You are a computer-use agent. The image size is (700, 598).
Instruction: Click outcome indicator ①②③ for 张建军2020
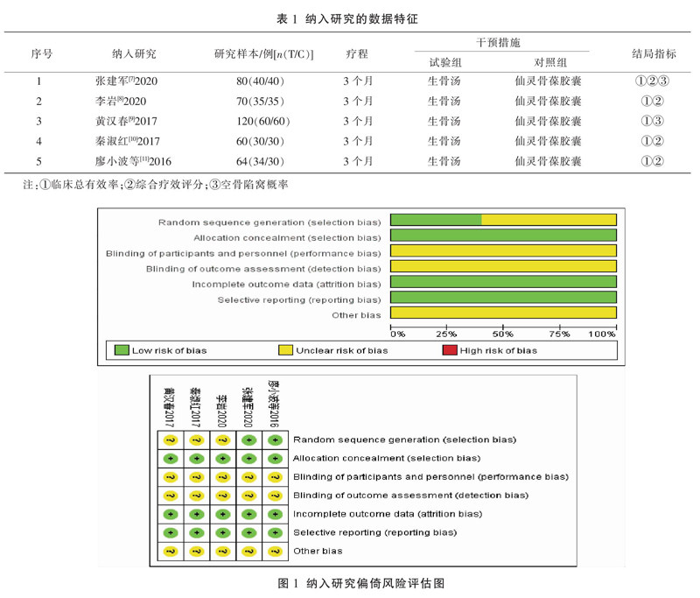(652, 81)
